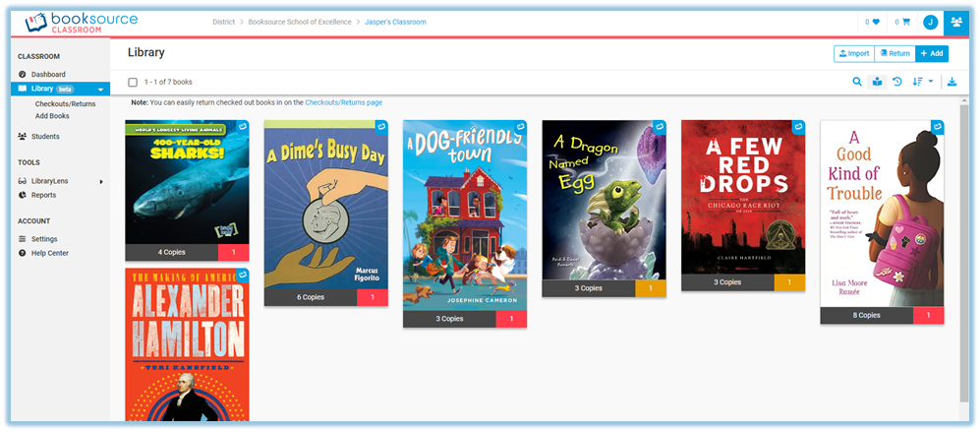Open the shopping cart
This screenshot has height=432, width=980.
[902, 22]
